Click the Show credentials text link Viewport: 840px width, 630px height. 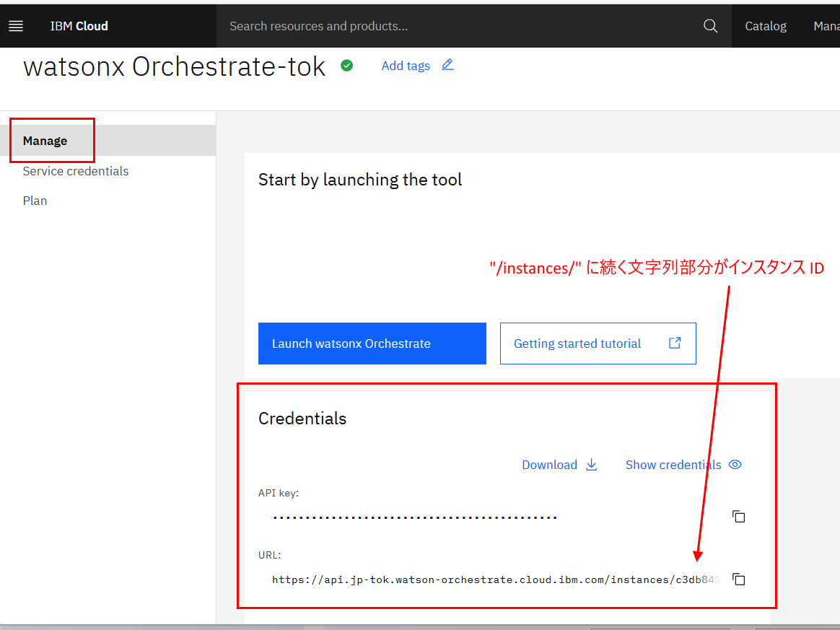[x=673, y=465]
